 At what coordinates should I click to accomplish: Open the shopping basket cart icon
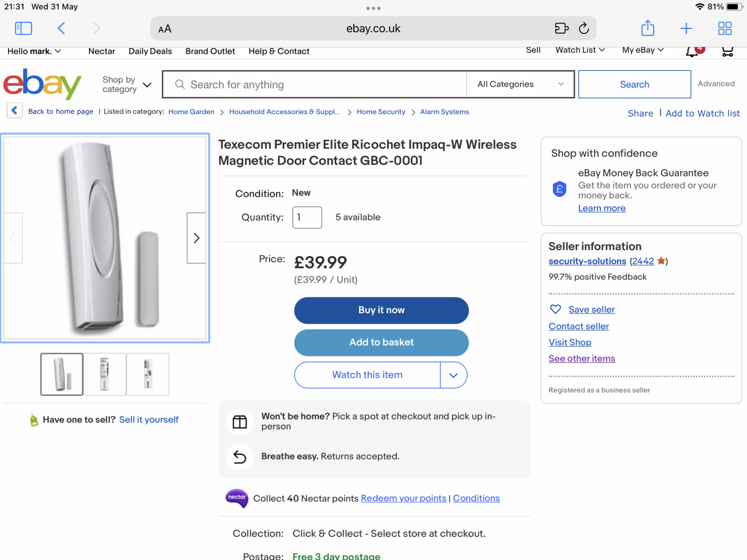(x=727, y=51)
